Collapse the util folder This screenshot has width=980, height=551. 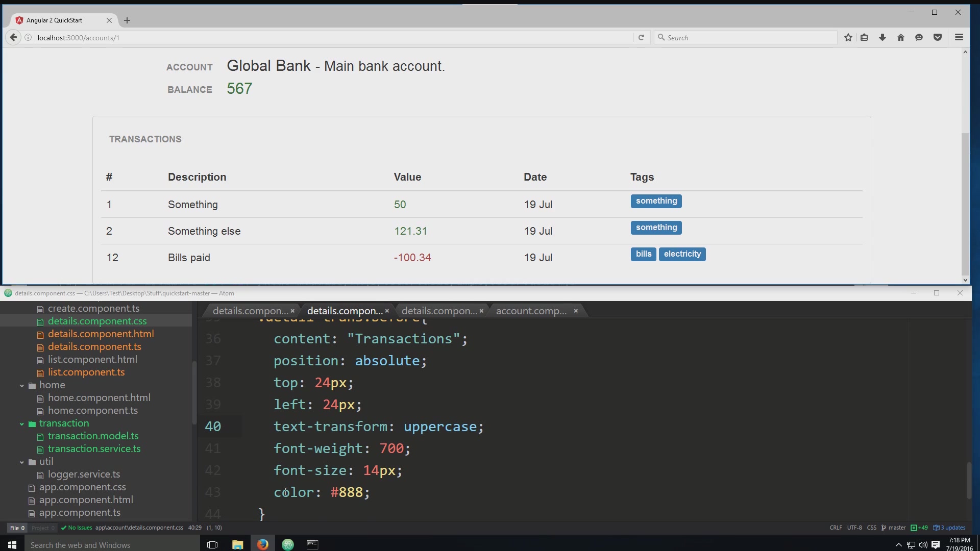[22, 462]
